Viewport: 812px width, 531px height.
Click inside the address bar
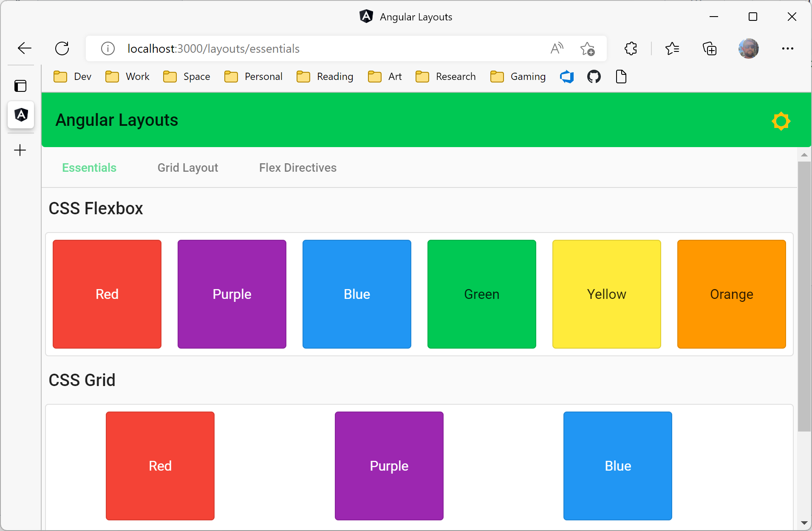pos(297,48)
